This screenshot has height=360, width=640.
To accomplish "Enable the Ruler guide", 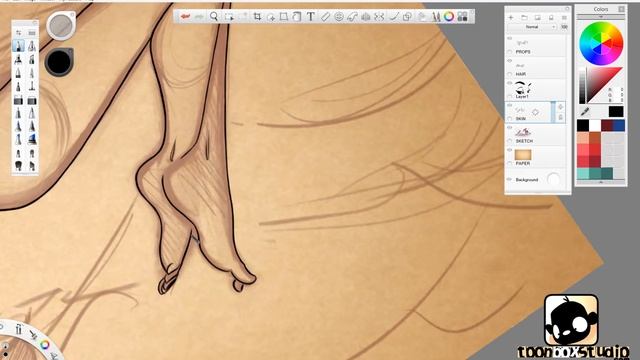I will [x=325, y=16].
